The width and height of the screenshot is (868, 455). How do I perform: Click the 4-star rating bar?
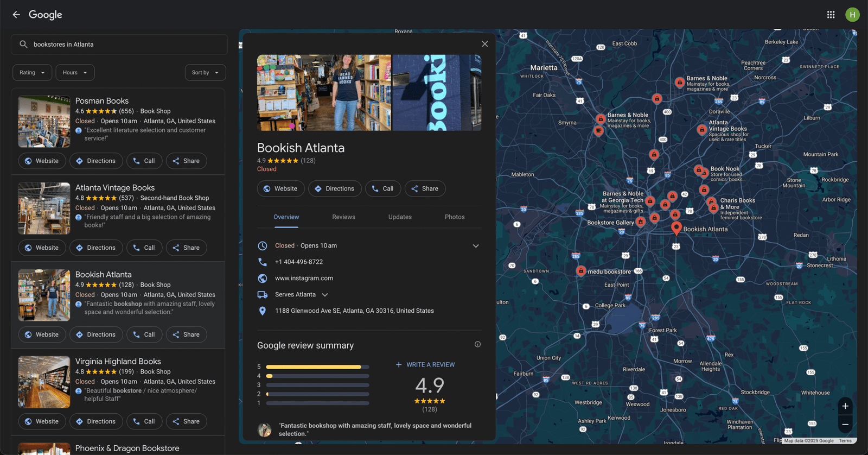(317, 376)
